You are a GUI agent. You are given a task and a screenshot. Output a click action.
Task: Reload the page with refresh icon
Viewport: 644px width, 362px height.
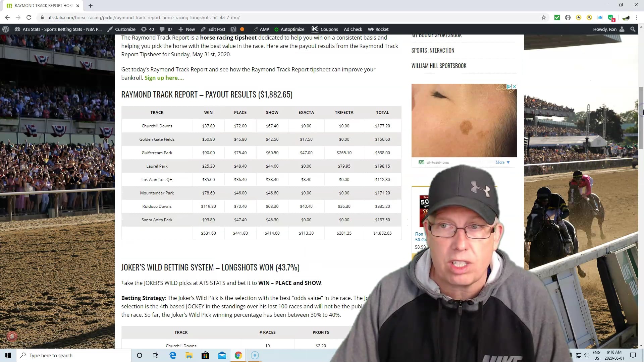pyautogui.click(x=29, y=17)
